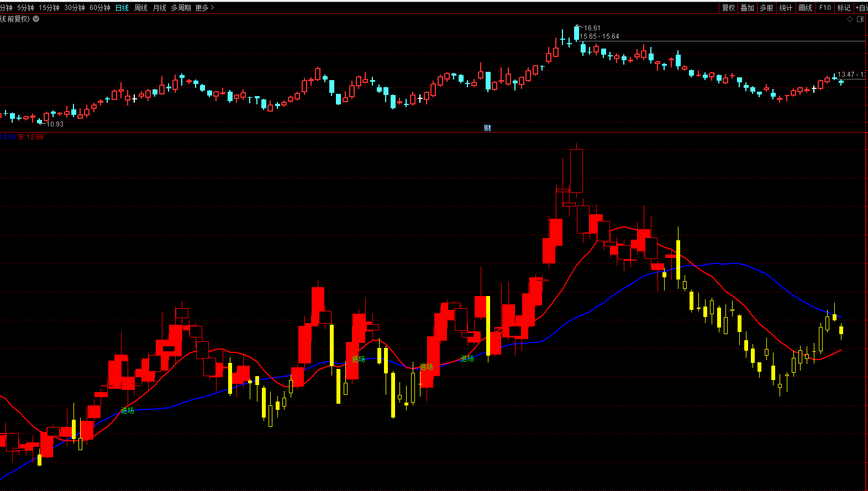Switch to the 5分钟 period tab

tap(25, 8)
